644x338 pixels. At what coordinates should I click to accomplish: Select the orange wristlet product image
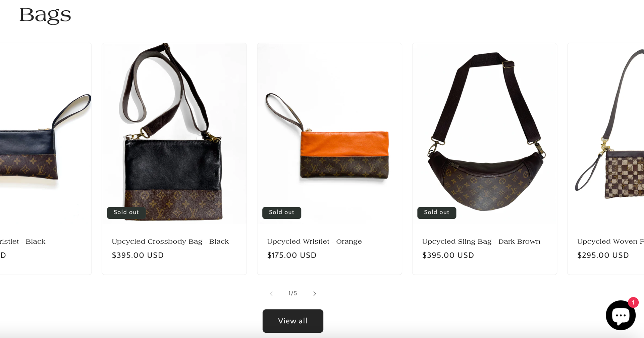click(329, 134)
